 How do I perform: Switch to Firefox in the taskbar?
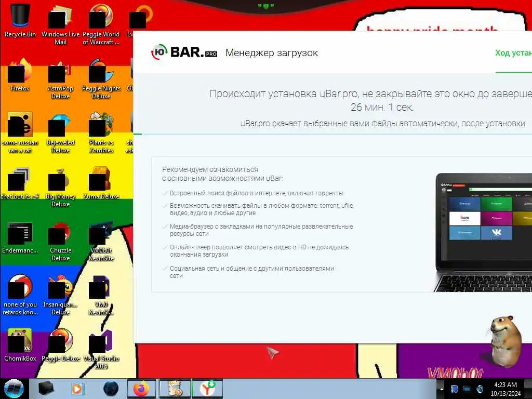(141, 389)
